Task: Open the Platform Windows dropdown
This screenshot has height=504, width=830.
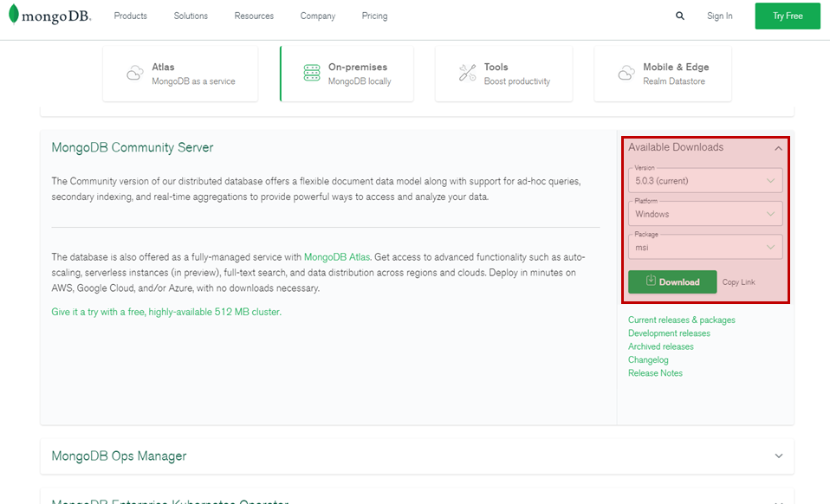Action: 705,214
